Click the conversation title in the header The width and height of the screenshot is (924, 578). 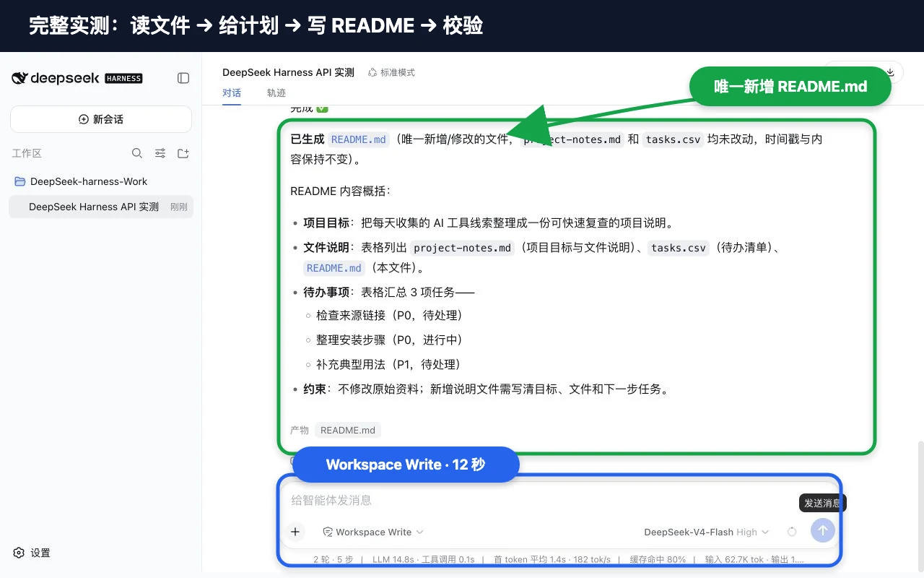pyautogui.click(x=288, y=72)
